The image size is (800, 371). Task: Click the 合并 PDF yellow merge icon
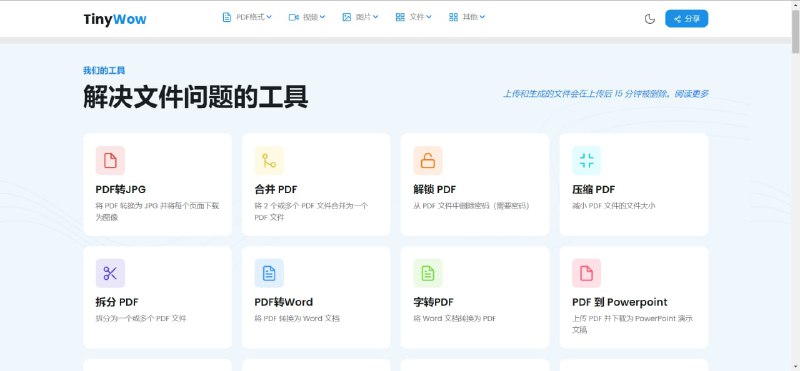269,160
